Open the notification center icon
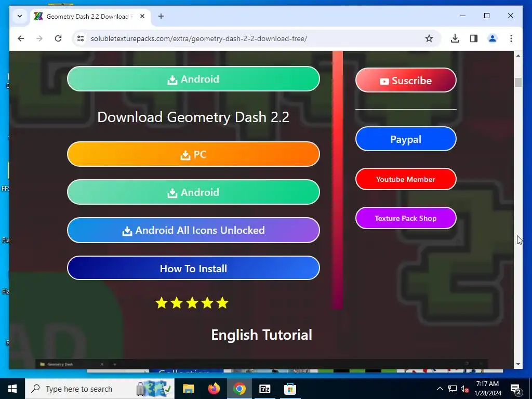This screenshot has height=399, width=532. click(516, 389)
